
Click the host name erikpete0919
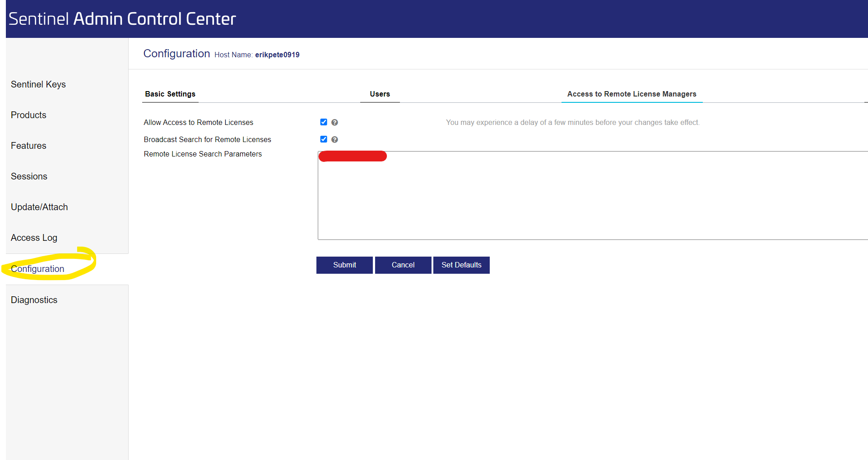pyautogui.click(x=277, y=55)
